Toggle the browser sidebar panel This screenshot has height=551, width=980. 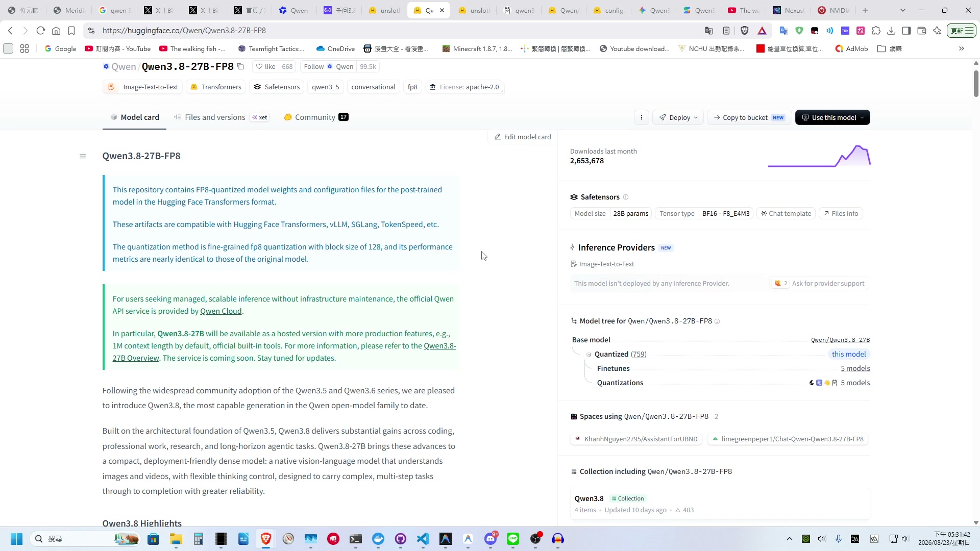[906, 31]
